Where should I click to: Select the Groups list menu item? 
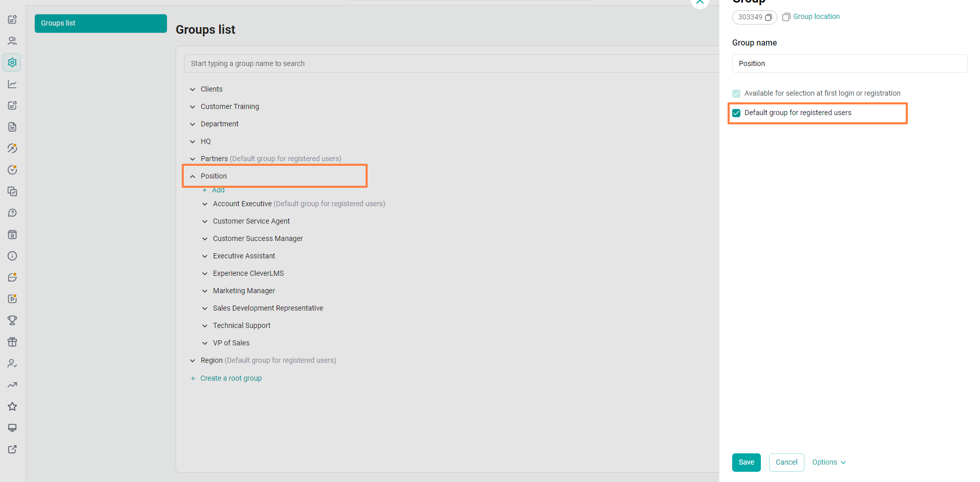tap(101, 24)
